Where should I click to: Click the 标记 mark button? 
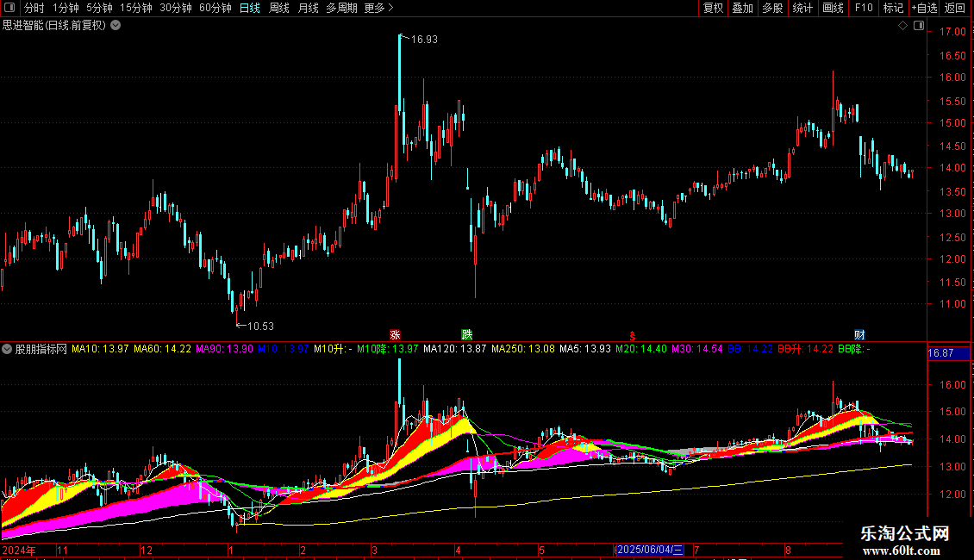pyautogui.click(x=893, y=8)
